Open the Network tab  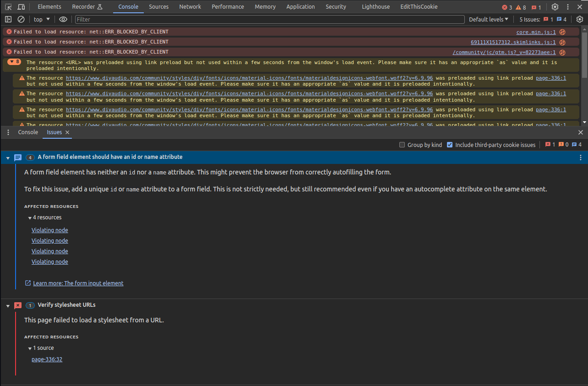click(190, 7)
